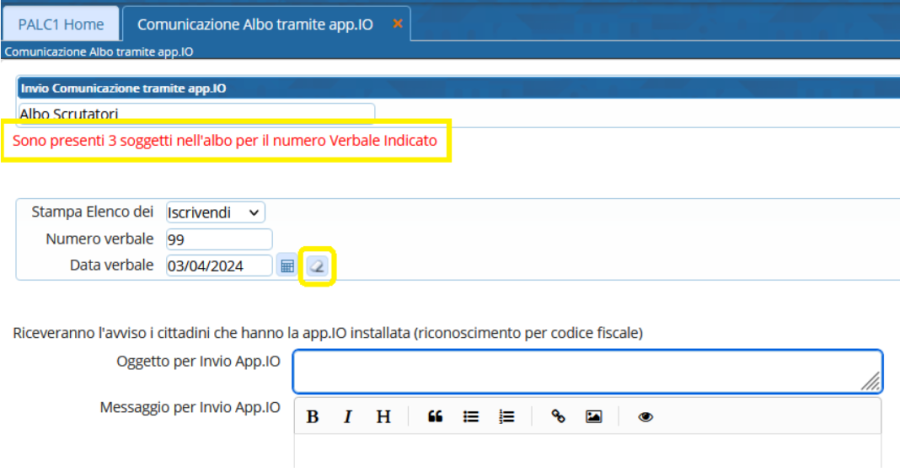Screen dimensions: 900x472
Task: Click the Riceveranno l'avviso i cittadini notice text
Action: tap(328, 333)
